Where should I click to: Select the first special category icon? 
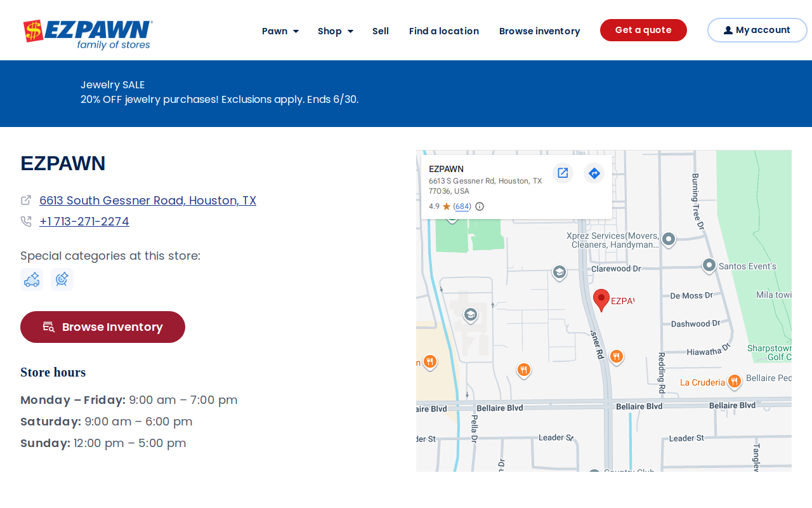[x=32, y=279]
